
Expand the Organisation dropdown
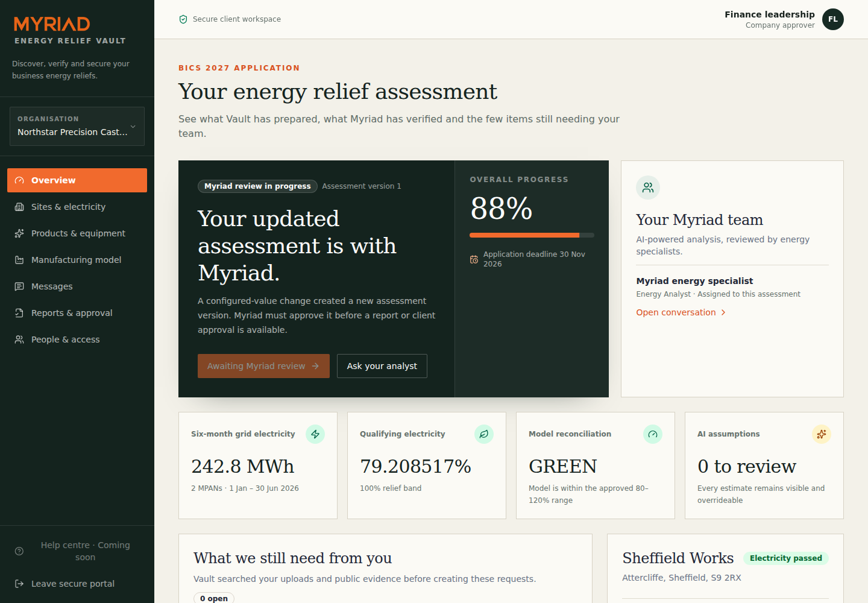77,126
